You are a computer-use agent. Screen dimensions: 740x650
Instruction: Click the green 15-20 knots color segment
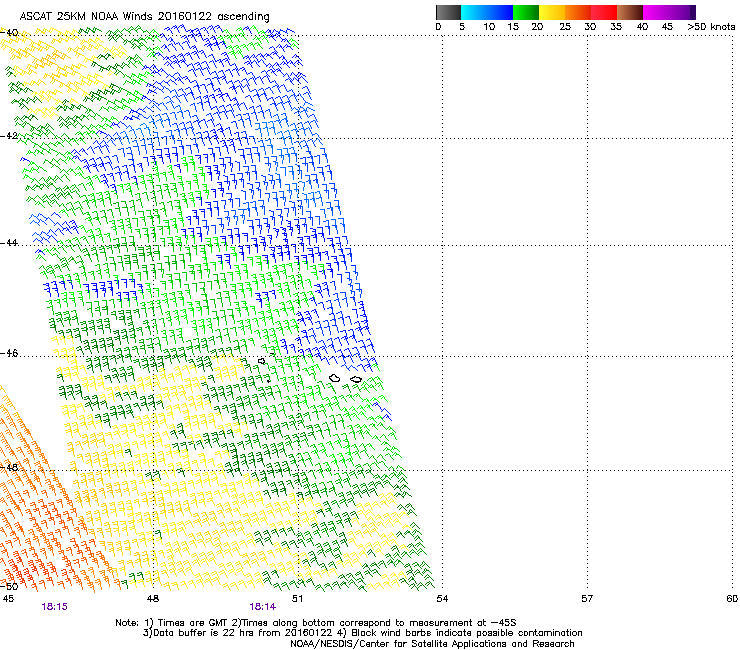(x=526, y=12)
